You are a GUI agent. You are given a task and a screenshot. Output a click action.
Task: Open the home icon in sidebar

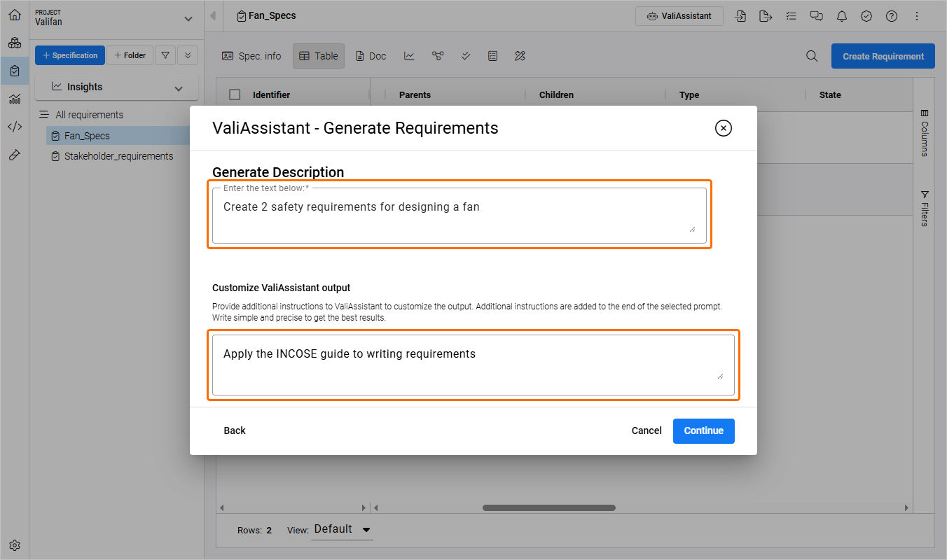(x=15, y=15)
